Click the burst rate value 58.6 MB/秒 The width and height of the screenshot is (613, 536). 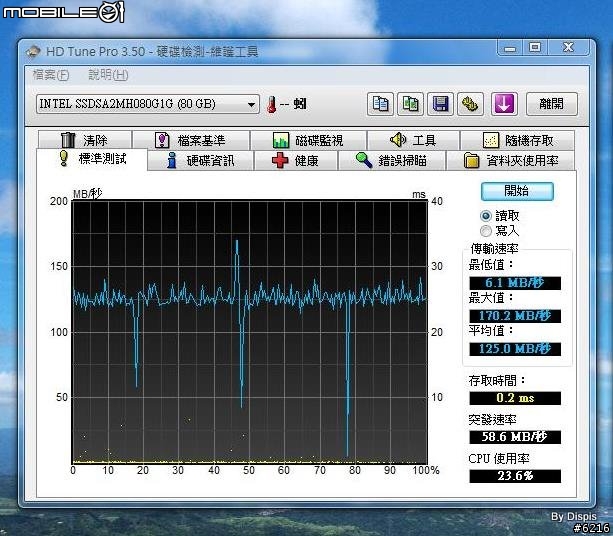pyautogui.click(x=515, y=437)
